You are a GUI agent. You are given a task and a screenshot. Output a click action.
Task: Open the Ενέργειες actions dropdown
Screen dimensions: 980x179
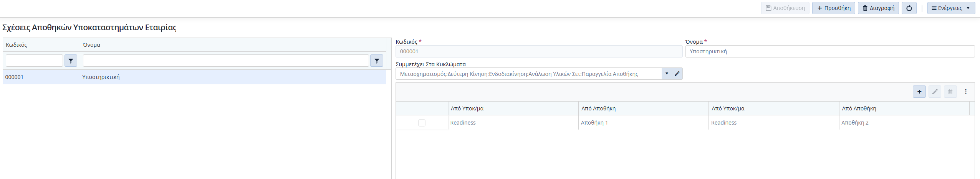pos(950,8)
